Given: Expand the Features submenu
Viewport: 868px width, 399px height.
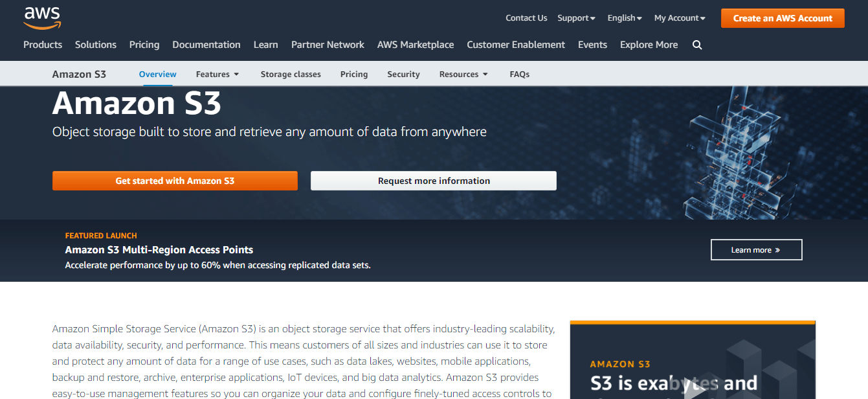Looking at the screenshot, I should click(x=217, y=74).
